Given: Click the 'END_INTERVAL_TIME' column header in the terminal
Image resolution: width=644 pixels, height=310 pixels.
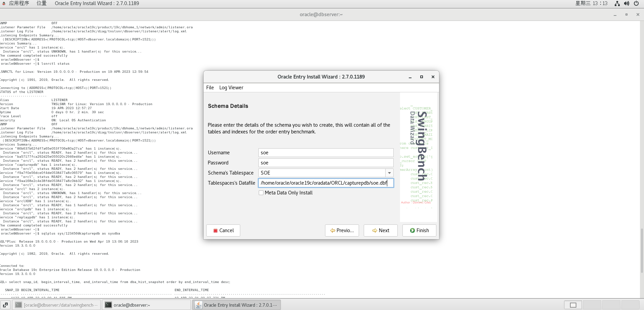Looking at the screenshot, I should 192,290.
